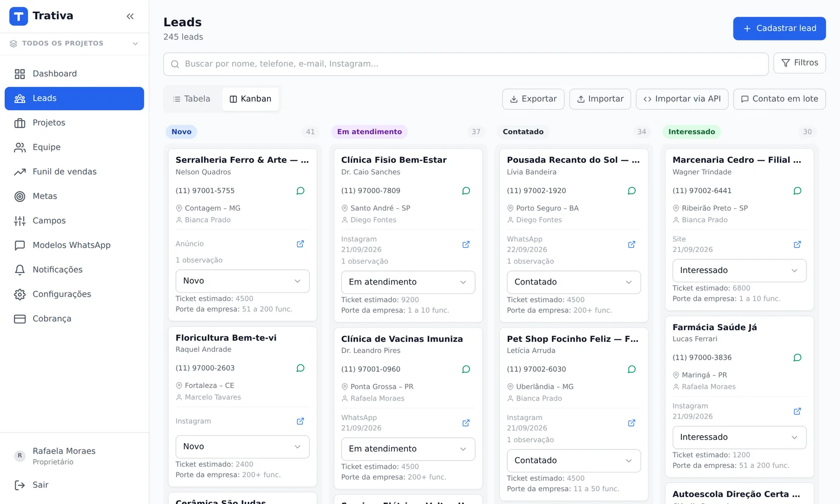Open Metas in sidebar

pyautogui.click(x=75, y=196)
